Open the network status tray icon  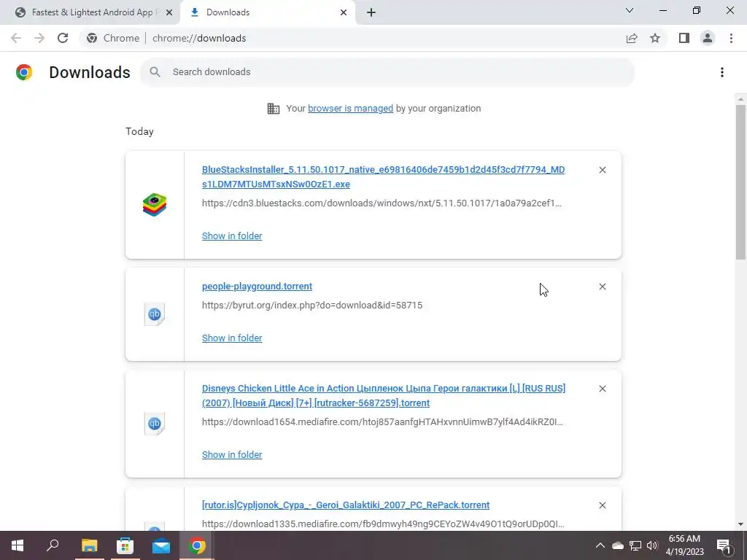pyautogui.click(x=635, y=545)
